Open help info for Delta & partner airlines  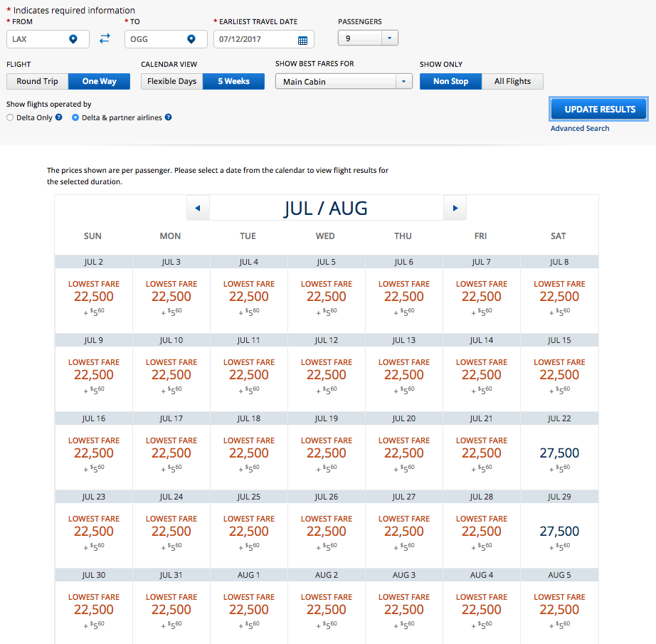click(168, 117)
